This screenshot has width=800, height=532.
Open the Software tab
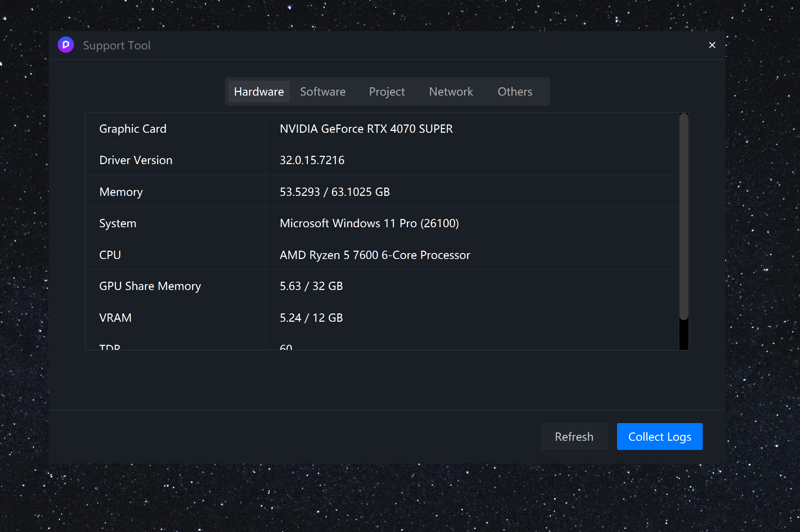(323, 92)
